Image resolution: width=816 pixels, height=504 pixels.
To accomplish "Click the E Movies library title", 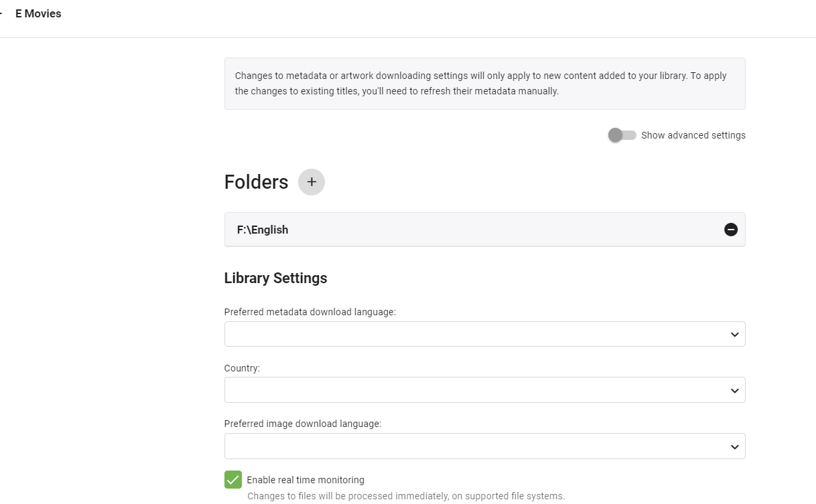I will 38,13.
